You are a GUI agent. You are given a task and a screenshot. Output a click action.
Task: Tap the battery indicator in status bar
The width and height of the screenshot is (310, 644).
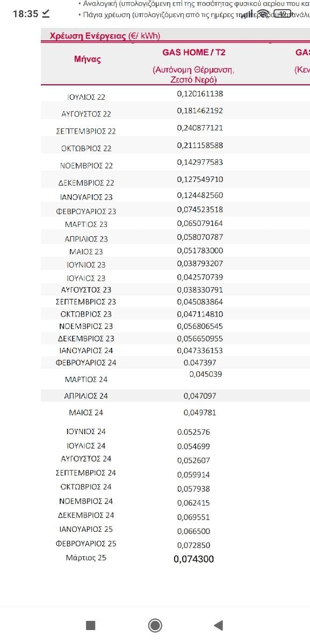282,13
